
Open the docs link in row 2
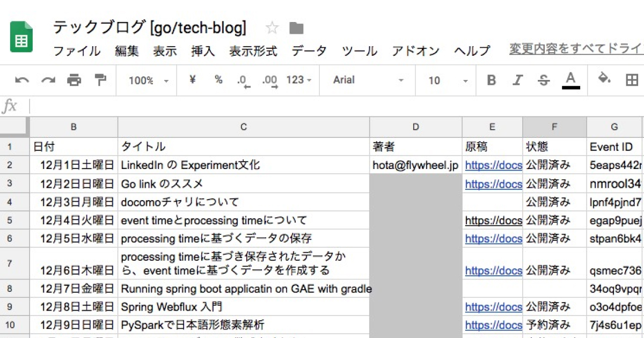pyautogui.click(x=493, y=165)
